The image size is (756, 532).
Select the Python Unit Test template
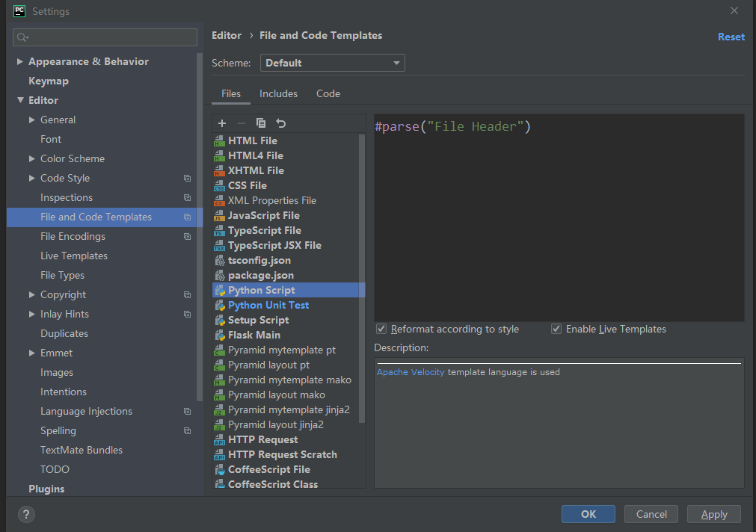pos(289,305)
